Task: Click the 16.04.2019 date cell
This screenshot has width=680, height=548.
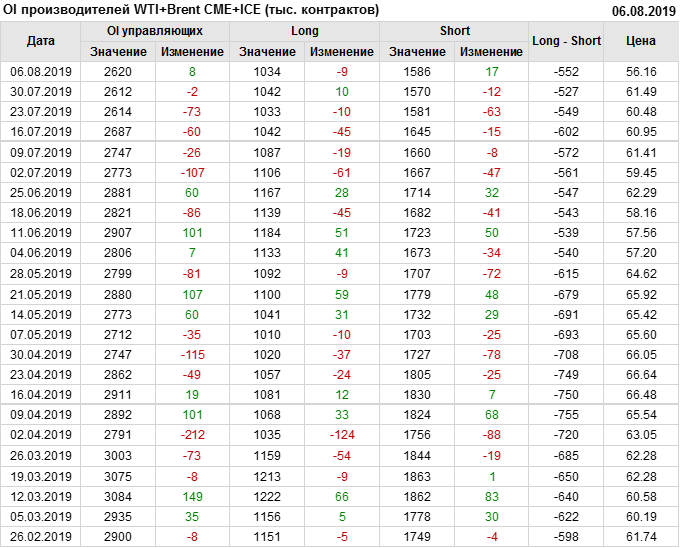Action: 41,394
